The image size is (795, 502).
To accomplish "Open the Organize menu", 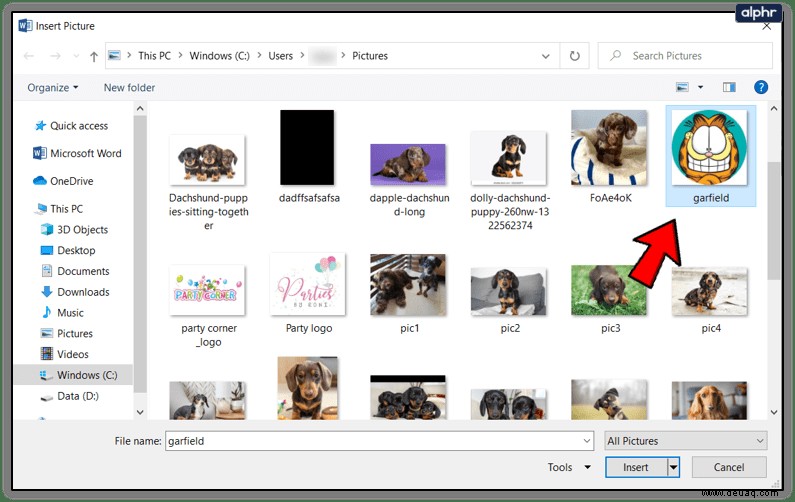I will [x=53, y=87].
